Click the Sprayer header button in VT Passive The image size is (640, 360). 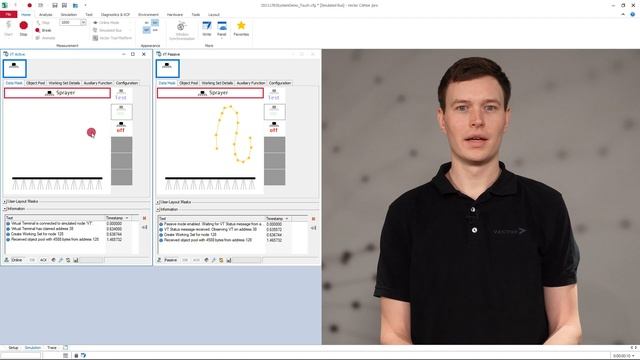pyautogui.click(x=210, y=93)
